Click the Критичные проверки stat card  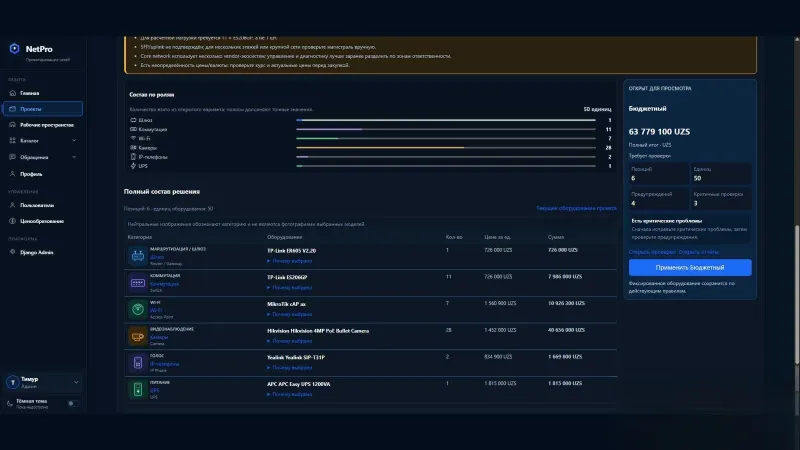[721, 199]
